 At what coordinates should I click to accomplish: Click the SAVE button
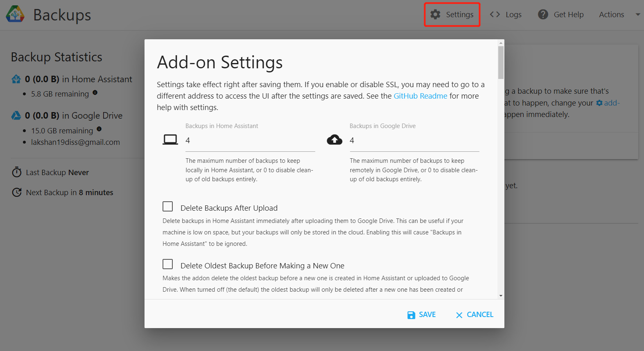coord(422,315)
